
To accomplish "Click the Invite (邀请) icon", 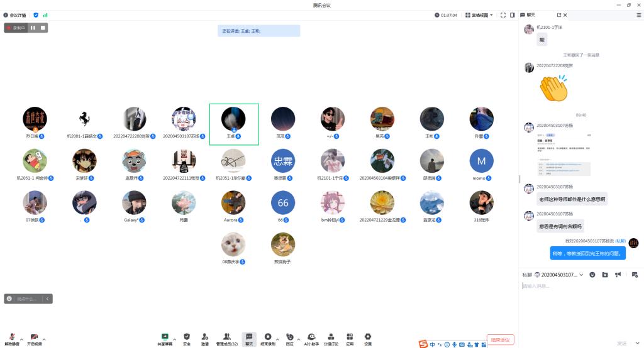I will (205, 337).
